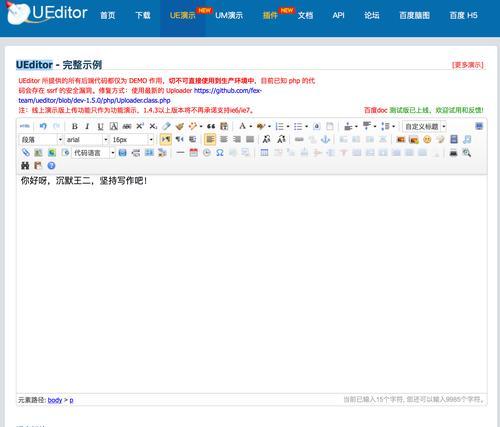Run the auto typeset wand

tap(193, 126)
